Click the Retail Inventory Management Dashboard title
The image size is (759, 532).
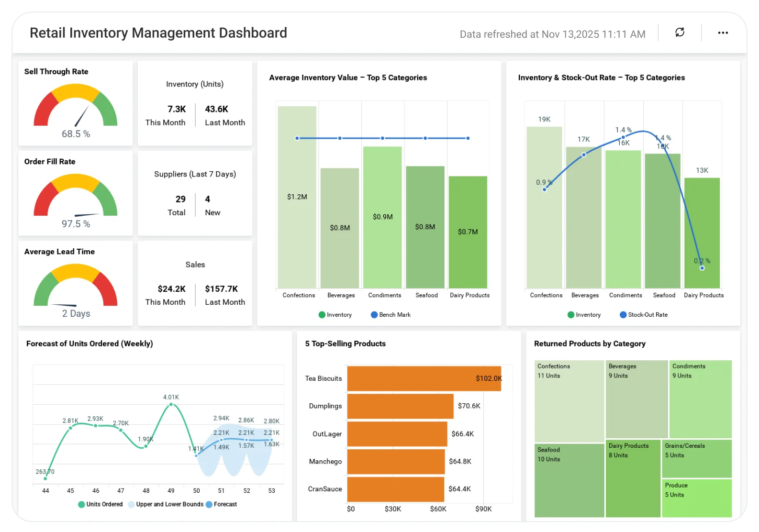click(x=158, y=33)
